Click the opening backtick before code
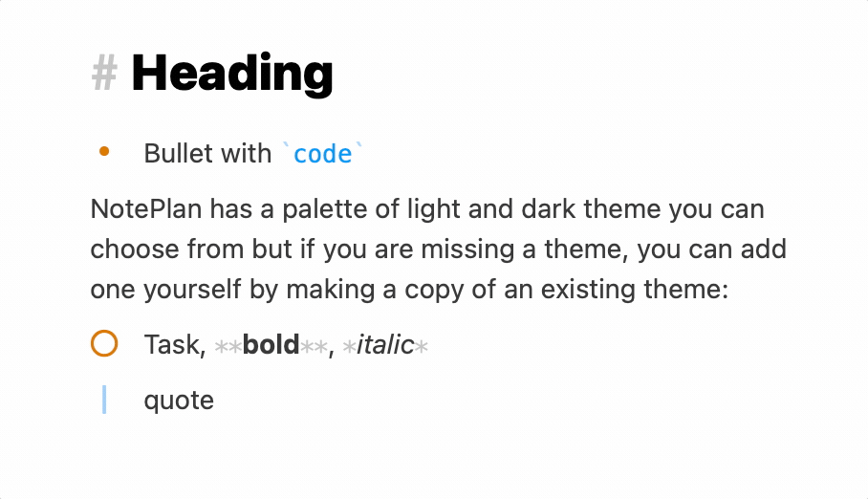Viewport: 868px width, 499px height. click(286, 147)
